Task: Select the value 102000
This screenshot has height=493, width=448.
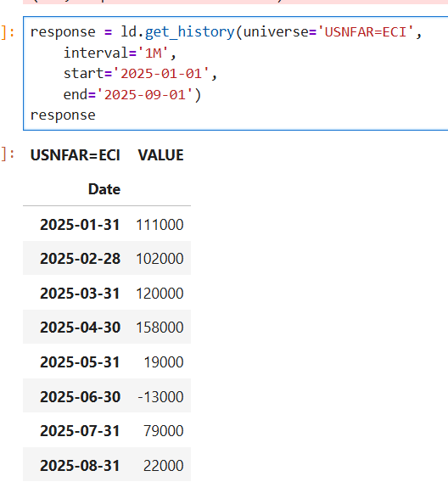Action: click(x=160, y=259)
